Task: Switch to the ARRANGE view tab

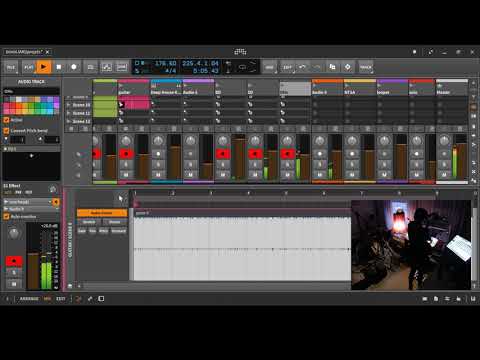Action: coord(29,299)
